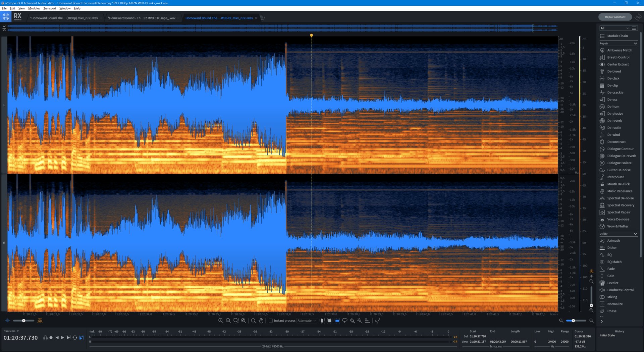Select the Frequency selection tool
Image resolution: width=644 pixels, height=352 pixels.
[337, 321]
